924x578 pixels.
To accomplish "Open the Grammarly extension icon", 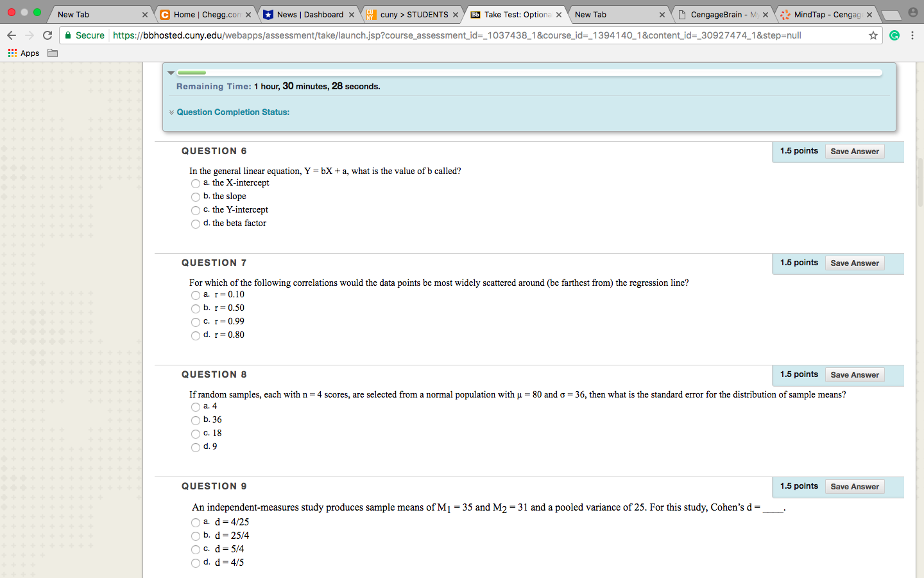I will [894, 35].
